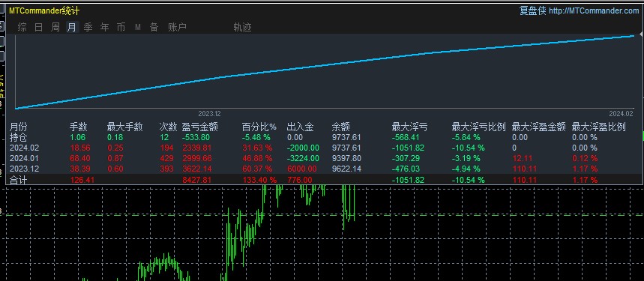
Task: Click the 手数 column header
Action: 79,127
